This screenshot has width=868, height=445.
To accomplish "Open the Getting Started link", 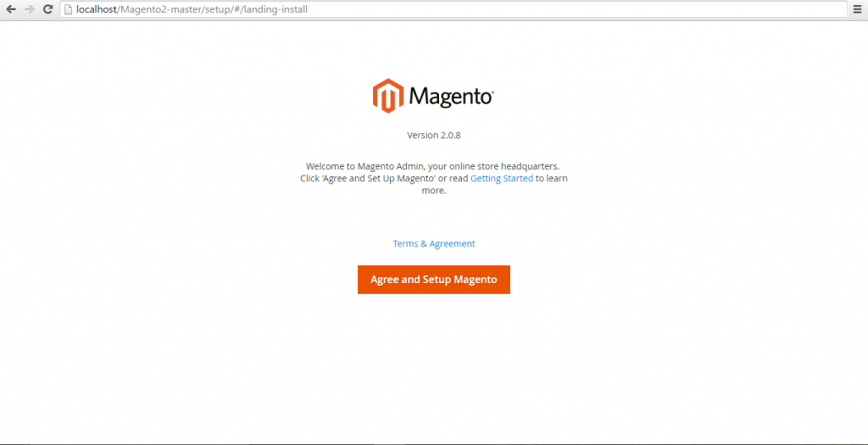I will [x=502, y=178].
